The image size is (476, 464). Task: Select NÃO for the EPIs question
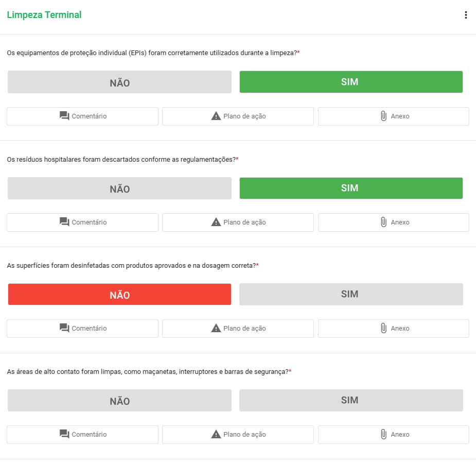(x=119, y=81)
